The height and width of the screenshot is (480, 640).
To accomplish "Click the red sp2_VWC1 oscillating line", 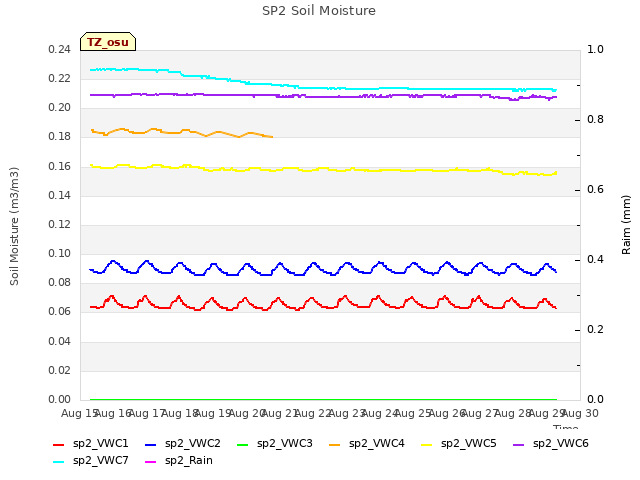I will pyautogui.click(x=322, y=305).
